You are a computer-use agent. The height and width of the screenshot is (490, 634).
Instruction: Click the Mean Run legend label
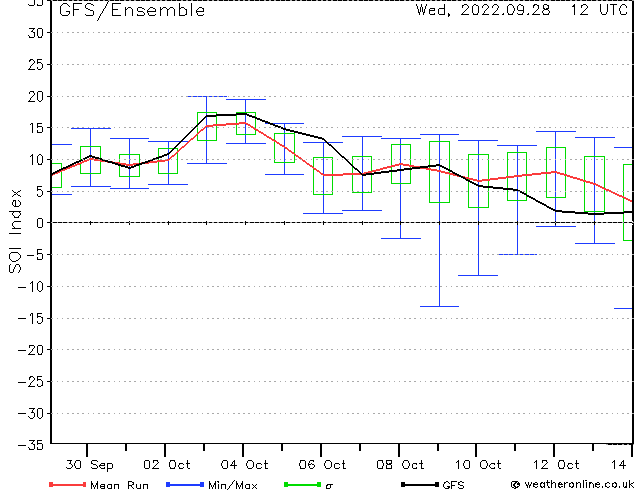(x=119, y=485)
